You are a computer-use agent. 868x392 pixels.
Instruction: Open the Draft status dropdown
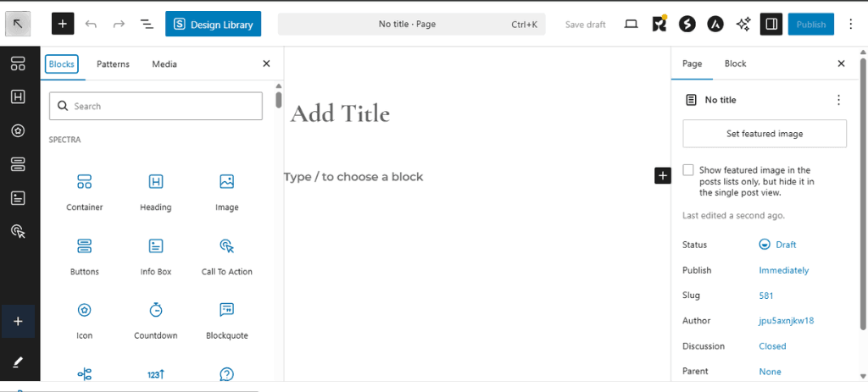(x=777, y=245)
